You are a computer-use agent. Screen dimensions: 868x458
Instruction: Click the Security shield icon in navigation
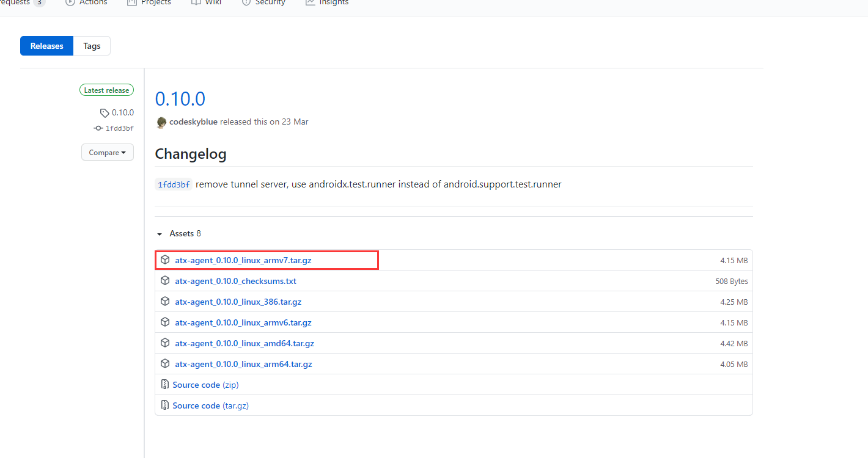(246, 3)
